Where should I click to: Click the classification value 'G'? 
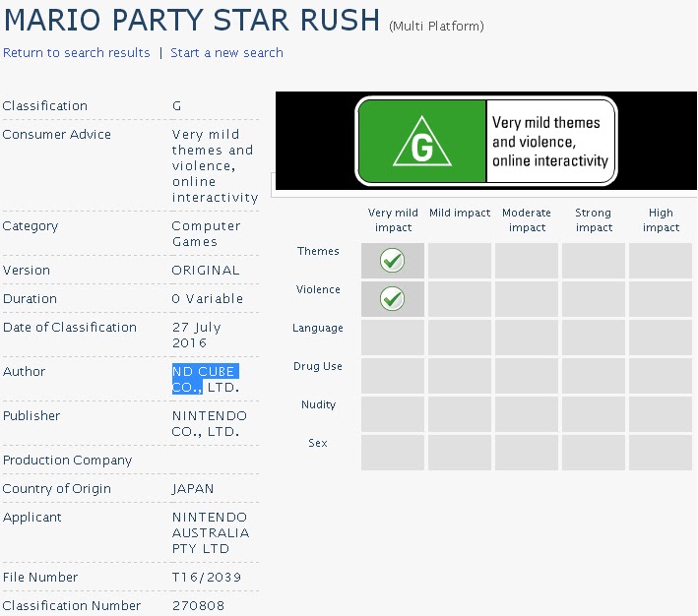coord(177,106)
